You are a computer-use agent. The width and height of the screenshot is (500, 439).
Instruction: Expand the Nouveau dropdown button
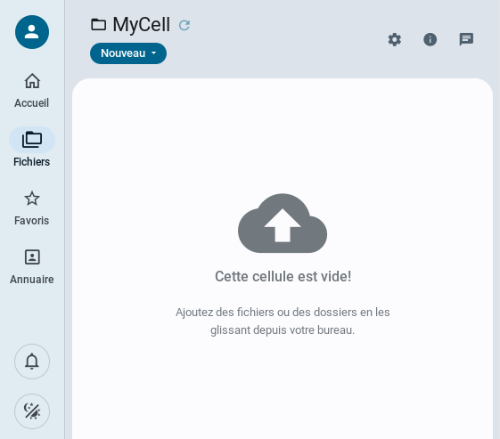pyautogui.click(x=128, y=53)
